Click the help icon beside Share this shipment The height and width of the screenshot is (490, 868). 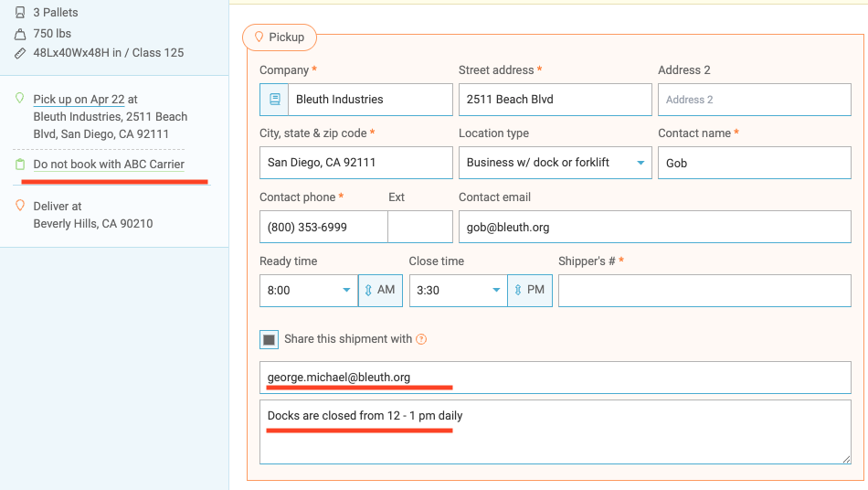[421, 339]
